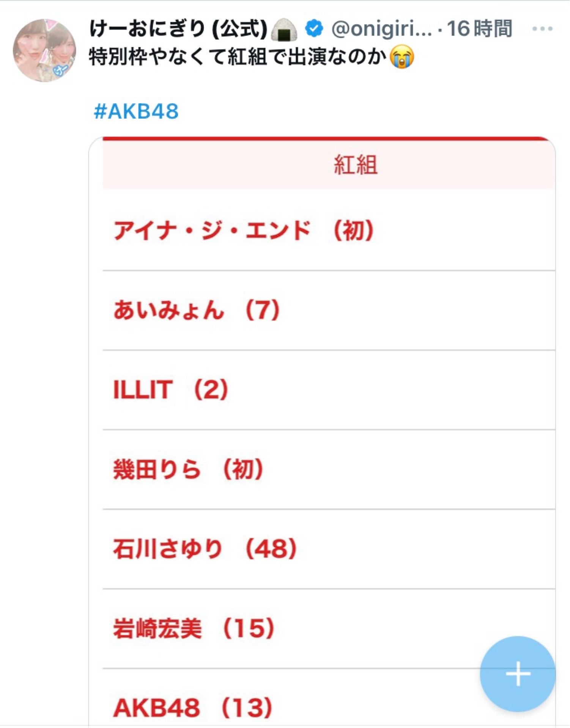
Task: Tap the tweet text about 紅組で出演
Action: point(237,57)
